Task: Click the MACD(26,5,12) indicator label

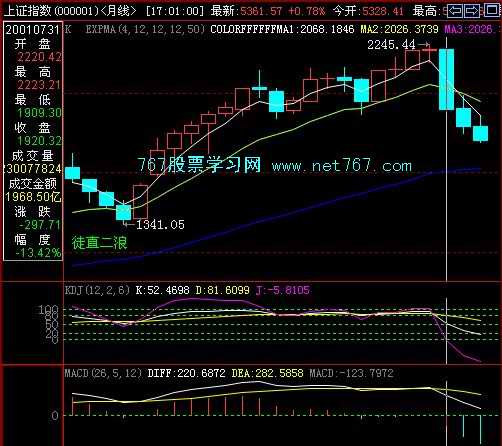Action: [x=103, y=373]
